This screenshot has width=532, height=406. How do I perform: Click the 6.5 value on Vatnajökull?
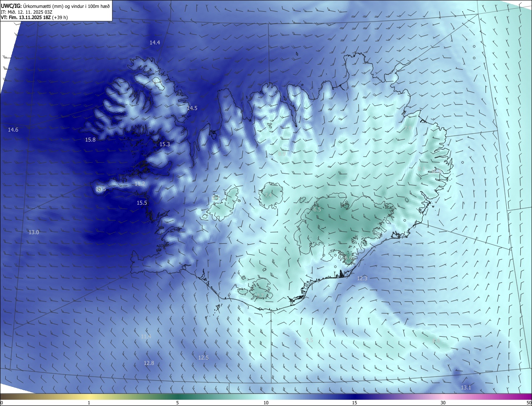pos(317,210)
